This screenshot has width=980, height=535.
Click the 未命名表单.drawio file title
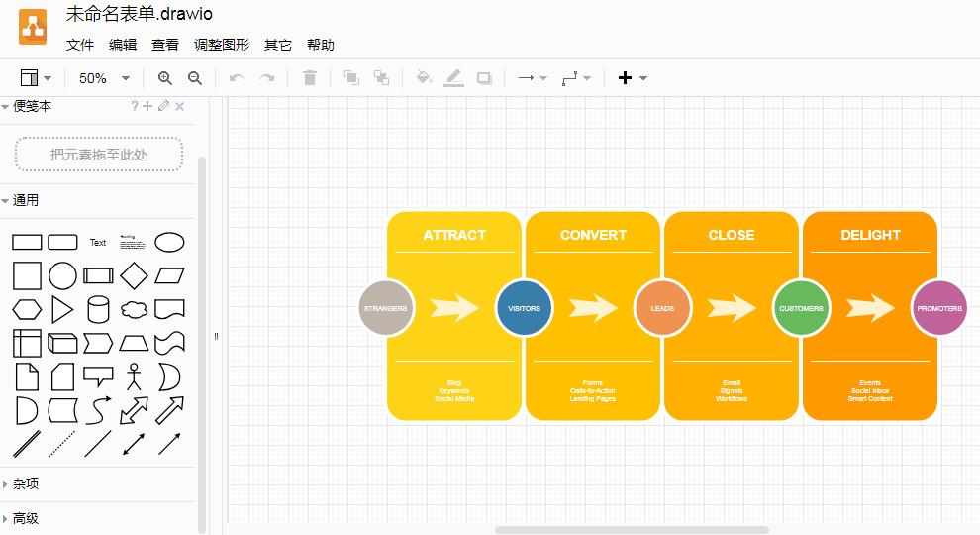[x=140, y=14]
